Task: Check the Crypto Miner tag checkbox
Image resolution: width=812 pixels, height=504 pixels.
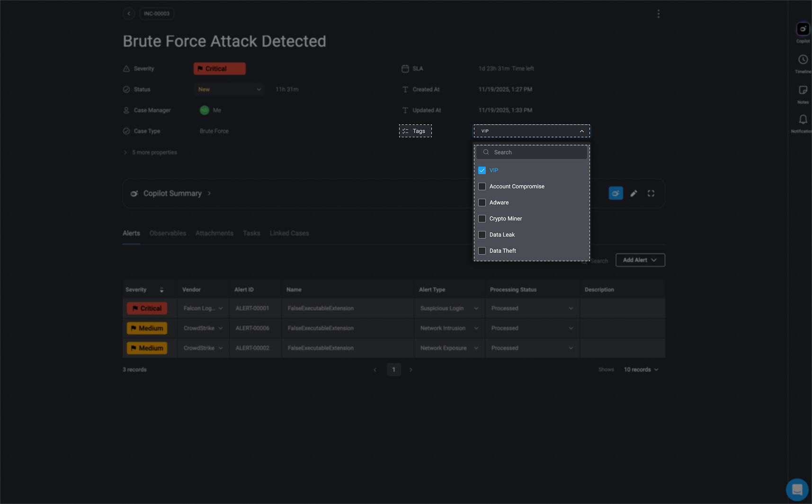Action: (x=482, y=219)
